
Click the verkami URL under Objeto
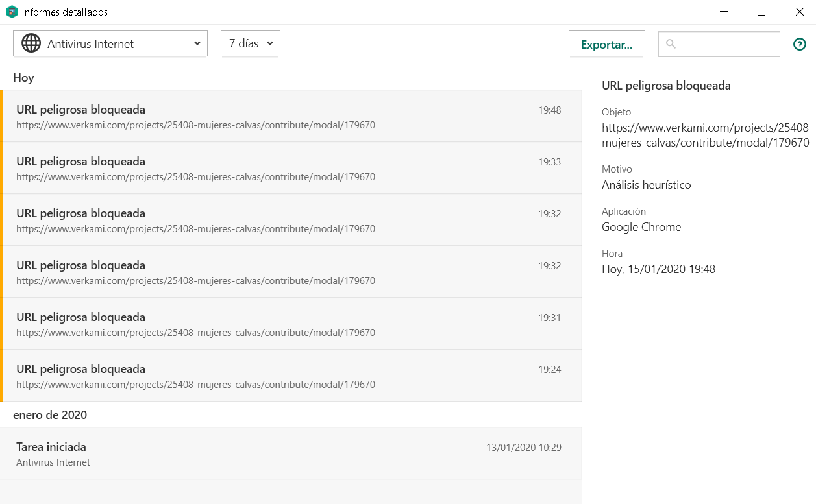(x=707, y=136)
